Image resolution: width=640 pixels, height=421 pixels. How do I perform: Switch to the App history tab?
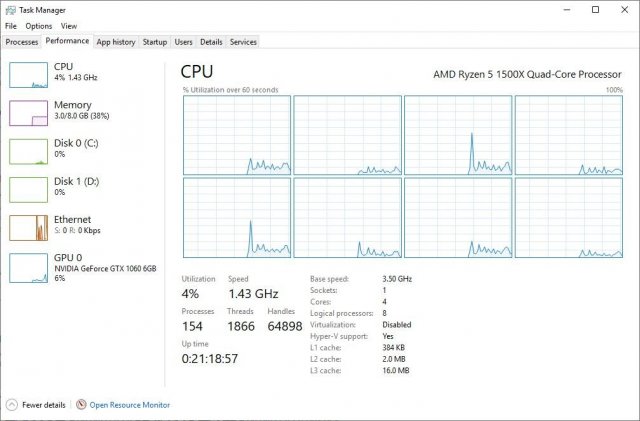(116, 42)
